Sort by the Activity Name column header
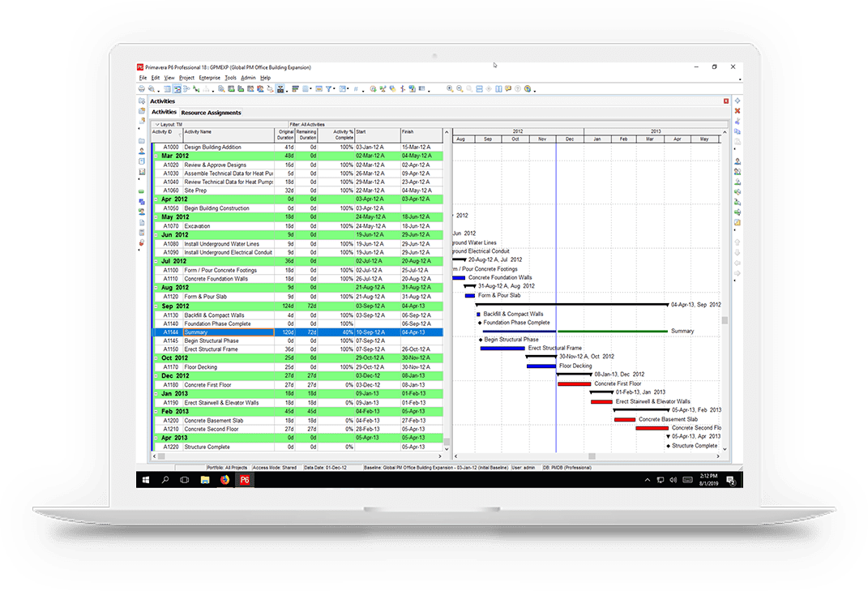Screen dimensions: 868x591 [x=228, y=135]
